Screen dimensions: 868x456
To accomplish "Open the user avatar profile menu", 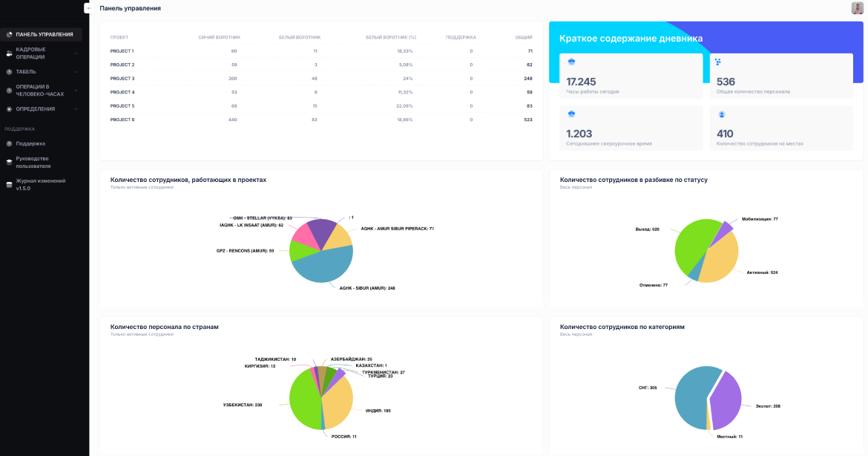I will click(857, 8).
